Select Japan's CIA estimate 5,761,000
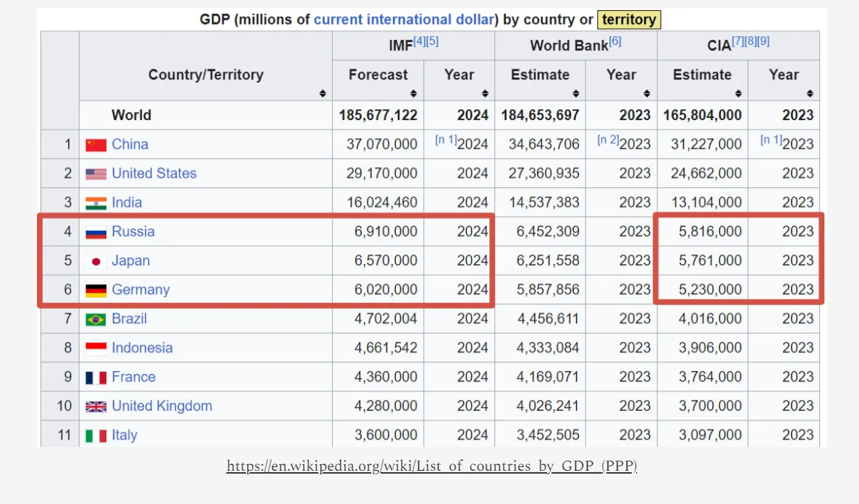 coord(710,260)
